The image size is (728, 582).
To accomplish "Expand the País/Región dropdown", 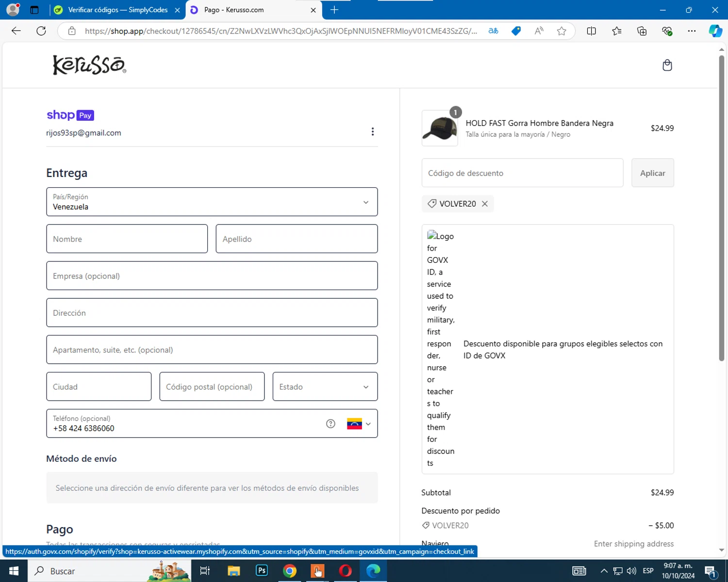I will tap(212, 202).
